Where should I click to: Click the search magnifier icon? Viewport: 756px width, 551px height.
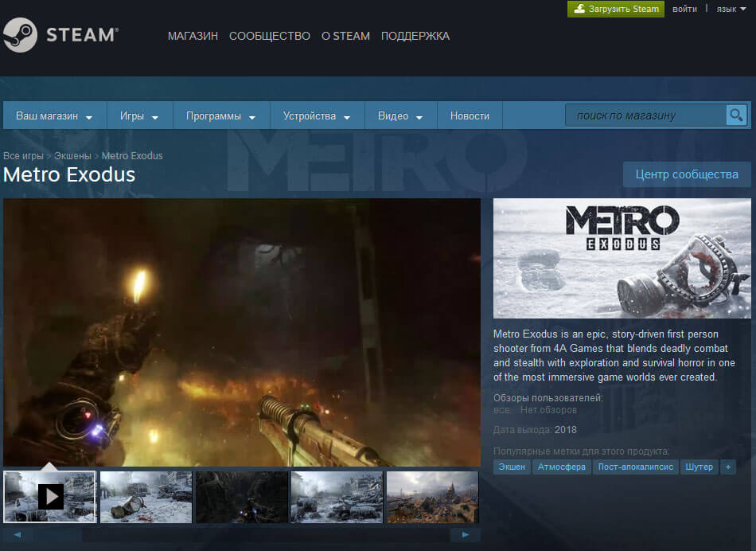click(x=736, y=115)
